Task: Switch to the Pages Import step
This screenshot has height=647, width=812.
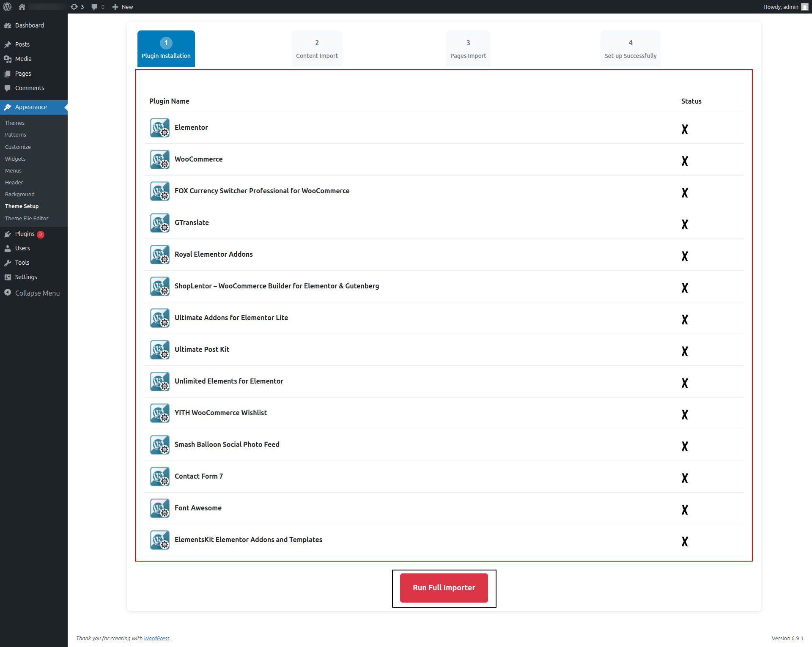Action: click(x=468, y=49)
